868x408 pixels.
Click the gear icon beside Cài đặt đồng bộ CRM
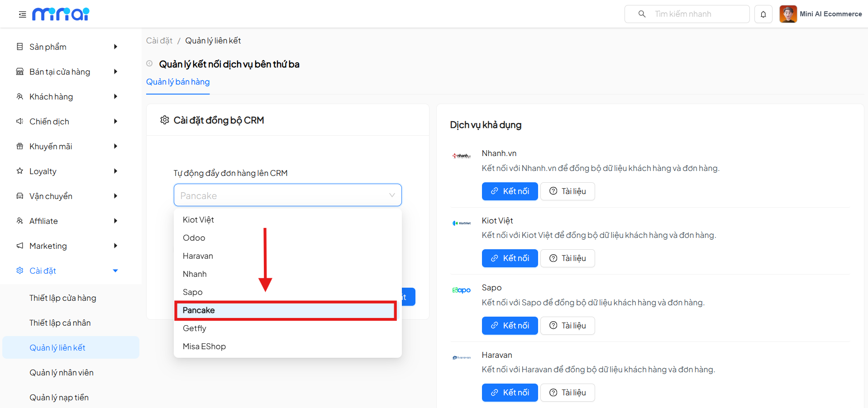click(165, 120)
